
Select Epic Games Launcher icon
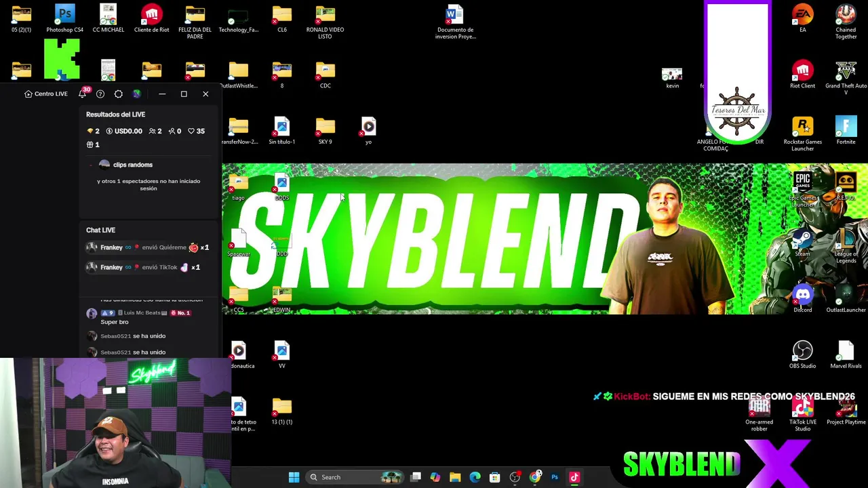point(802,190)
